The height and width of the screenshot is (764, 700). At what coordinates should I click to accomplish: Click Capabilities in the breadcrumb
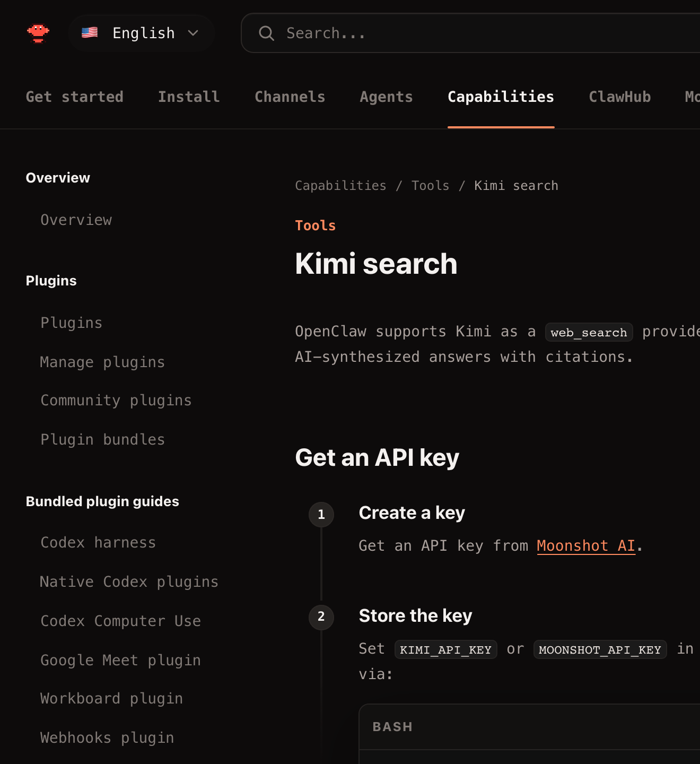pyautogui.click(x=340, y=186)
